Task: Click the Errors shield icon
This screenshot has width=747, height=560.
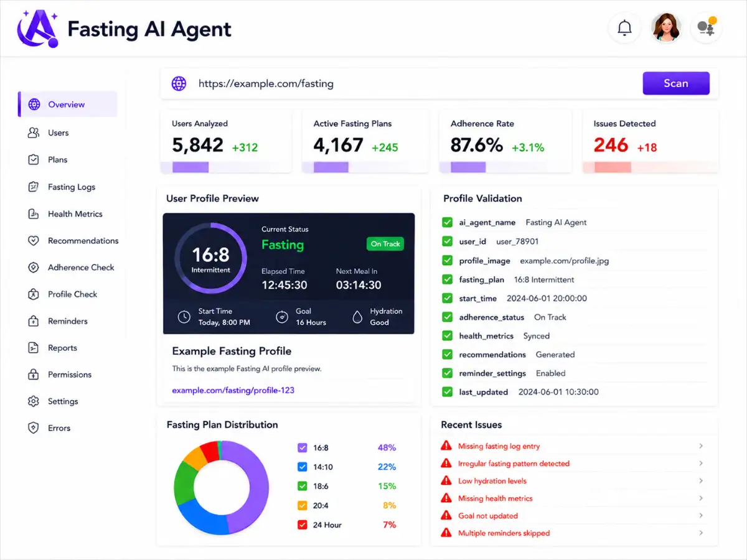Action: 34,428
